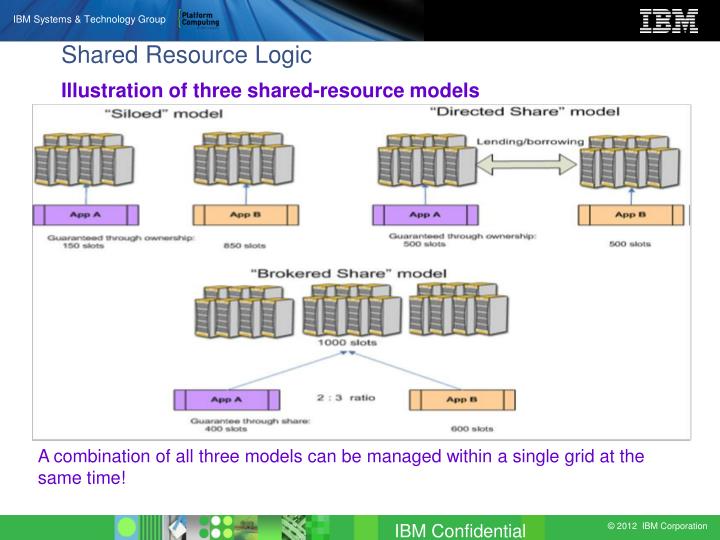720x540 pixels.
Task: Click the Lending/borrowing double-headed arrow
Action: click(x=527, y=164)
